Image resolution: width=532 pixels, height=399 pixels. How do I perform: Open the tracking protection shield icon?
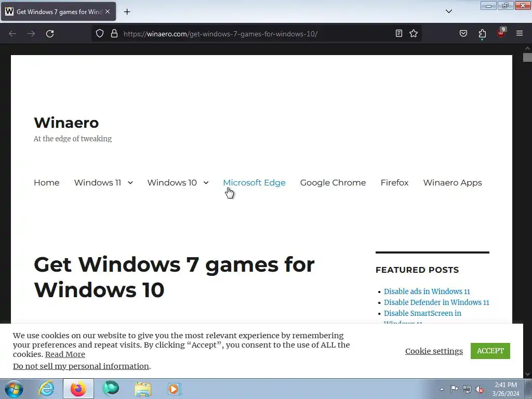[99, 34]
